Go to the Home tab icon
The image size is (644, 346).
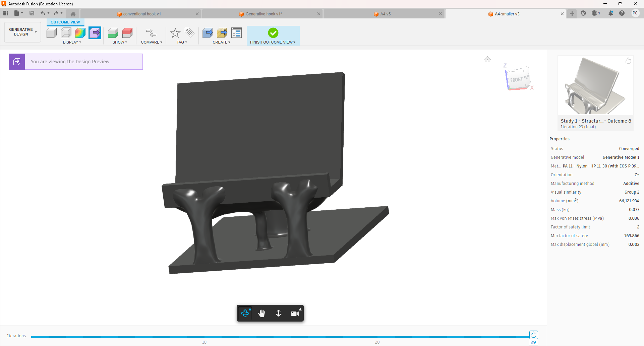(73, 14)
